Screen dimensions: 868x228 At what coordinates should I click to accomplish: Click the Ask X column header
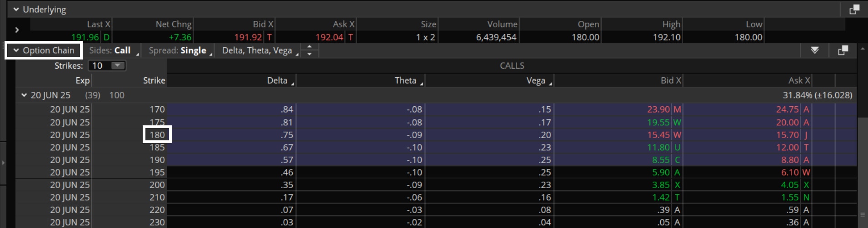[x=799, y=80]
